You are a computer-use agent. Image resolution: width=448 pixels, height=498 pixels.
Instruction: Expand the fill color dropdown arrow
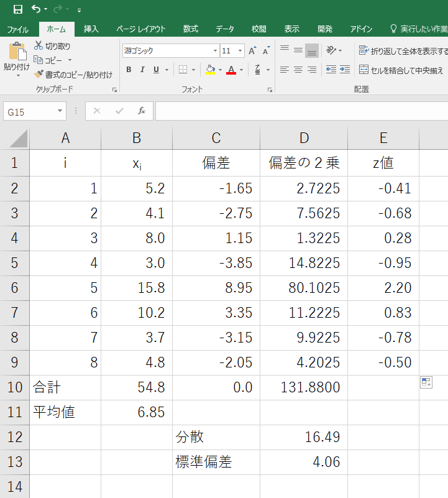click(x=221, y=70)
